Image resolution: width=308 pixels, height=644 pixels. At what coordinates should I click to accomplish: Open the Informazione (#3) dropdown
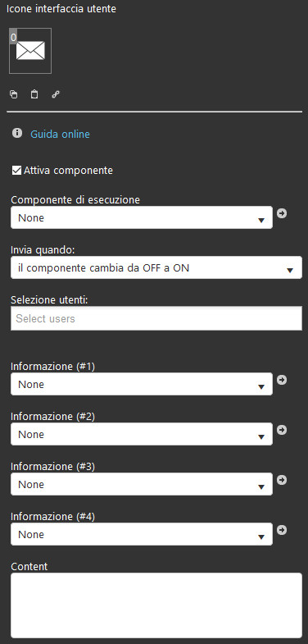click(x=142, y=484)
